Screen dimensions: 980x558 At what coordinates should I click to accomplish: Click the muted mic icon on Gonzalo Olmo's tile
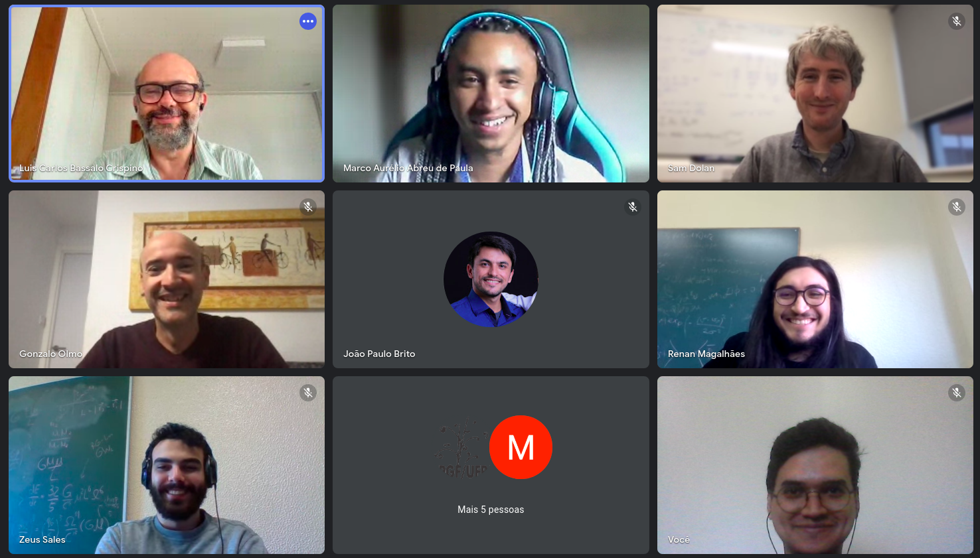click(x=308, y=207)
